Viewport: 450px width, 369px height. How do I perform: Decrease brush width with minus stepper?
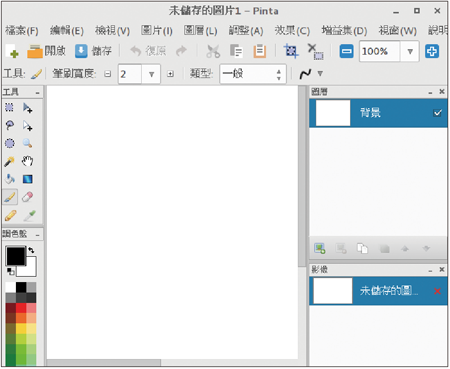click(107, 74)
